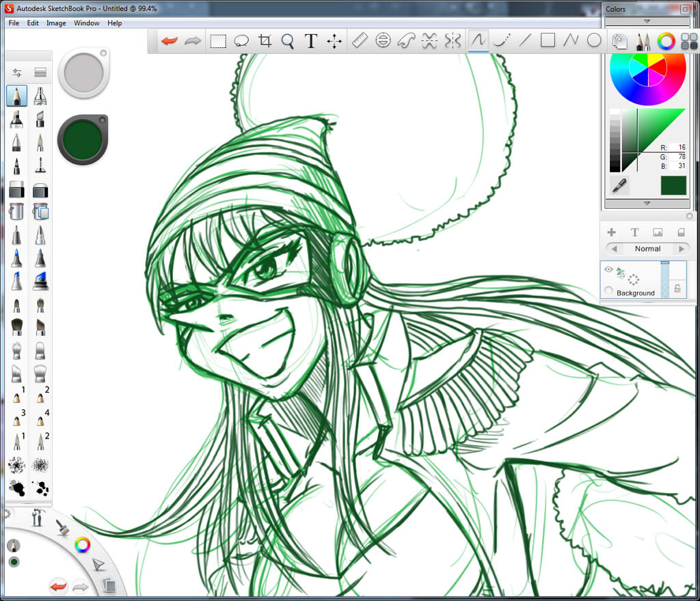
Task: Select the Polyline draw tool
Action: (571, 40)
